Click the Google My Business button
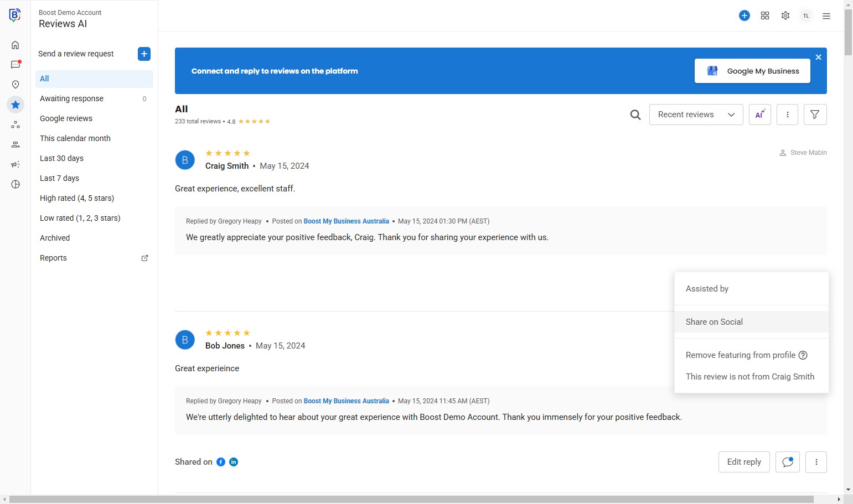The width and height of the screenshot is (853, 504). pyautogui.click(x=752, y=71)
